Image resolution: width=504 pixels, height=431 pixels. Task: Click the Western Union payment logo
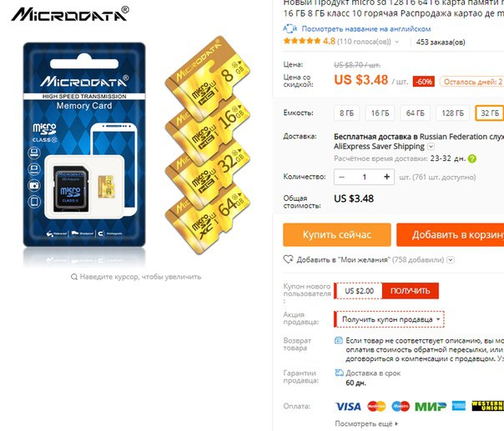(487, 406)
